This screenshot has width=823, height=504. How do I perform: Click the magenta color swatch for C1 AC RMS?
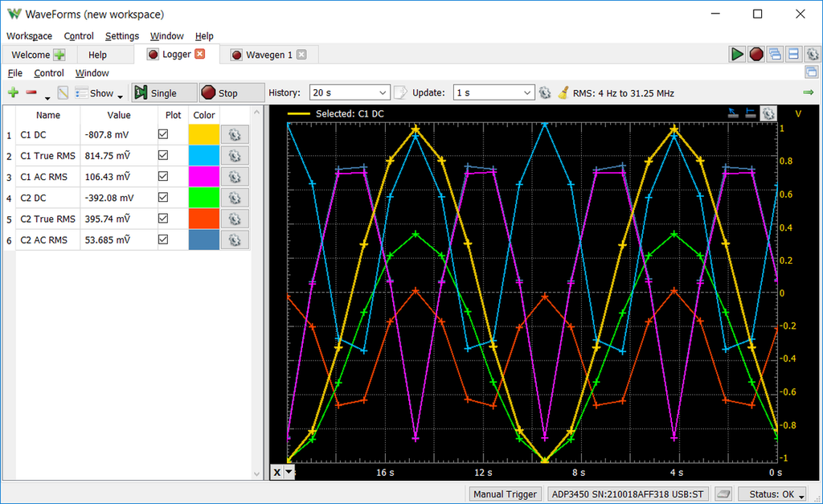point(203,177)
